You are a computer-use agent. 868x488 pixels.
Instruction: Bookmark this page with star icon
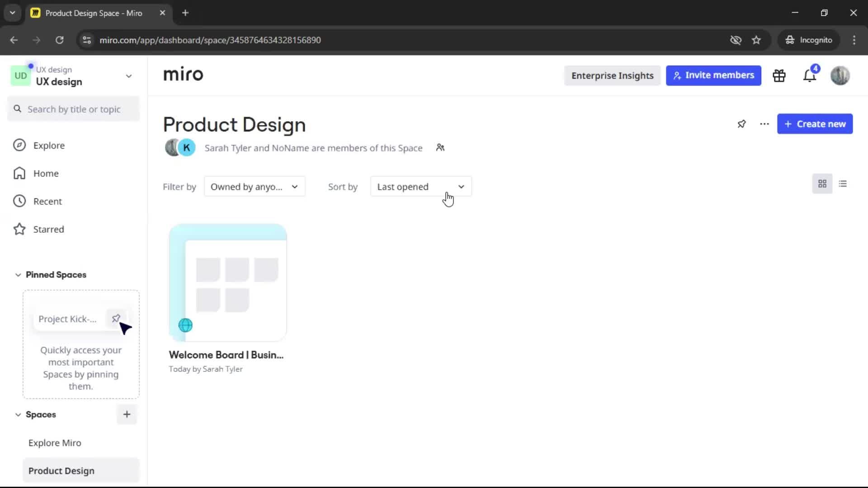(x=756, y=40)
